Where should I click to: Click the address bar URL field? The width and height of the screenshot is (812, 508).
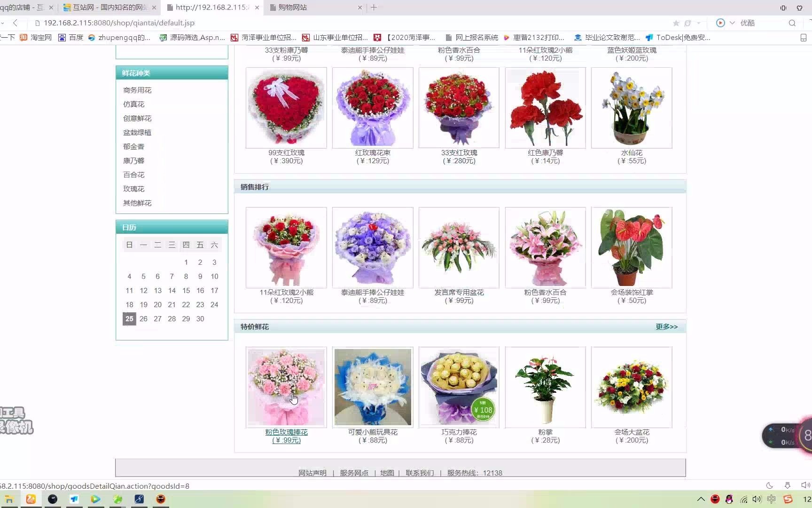[119, 23]
